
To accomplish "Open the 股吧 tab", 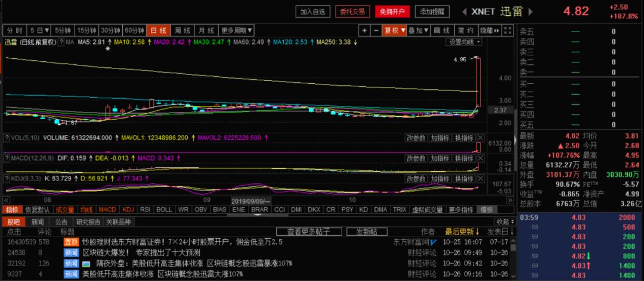I will 14,222.
